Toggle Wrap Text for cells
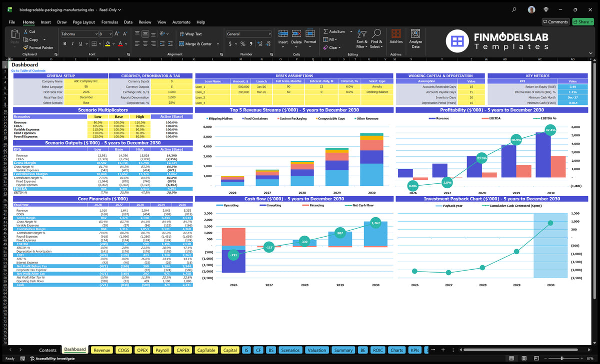Screen dimensions: 600x364 190,34
